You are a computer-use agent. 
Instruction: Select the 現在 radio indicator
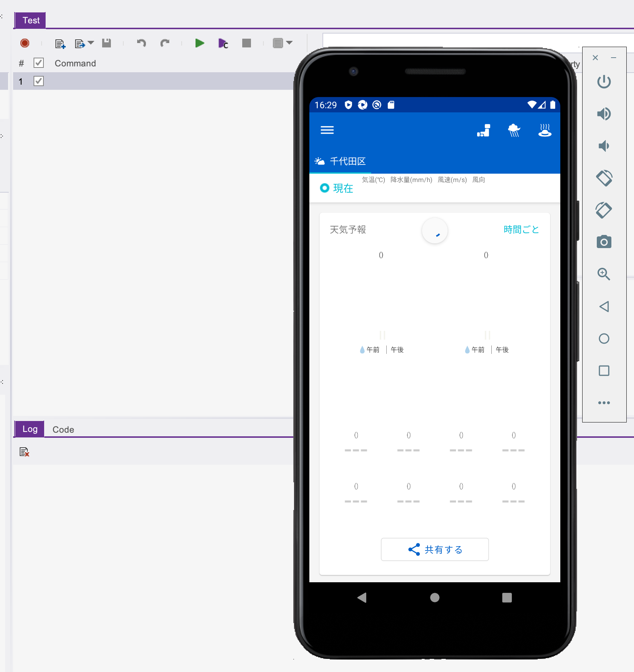point(325,188)
